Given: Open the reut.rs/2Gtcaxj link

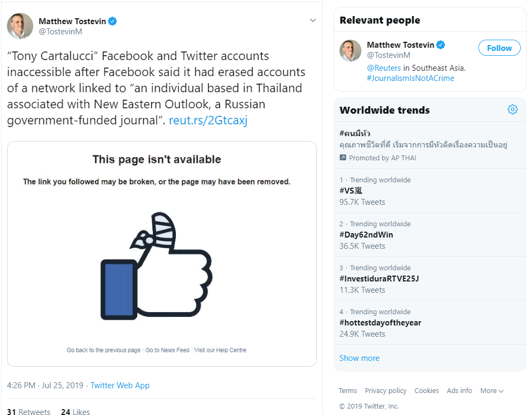Looking at the screenshot, I should 208,121.
